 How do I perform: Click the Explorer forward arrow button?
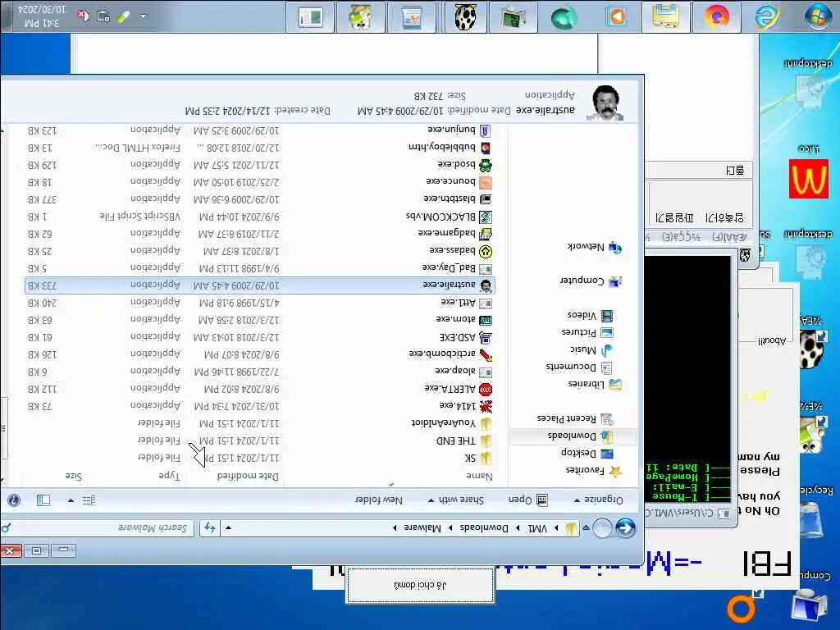tap(603, 528)
